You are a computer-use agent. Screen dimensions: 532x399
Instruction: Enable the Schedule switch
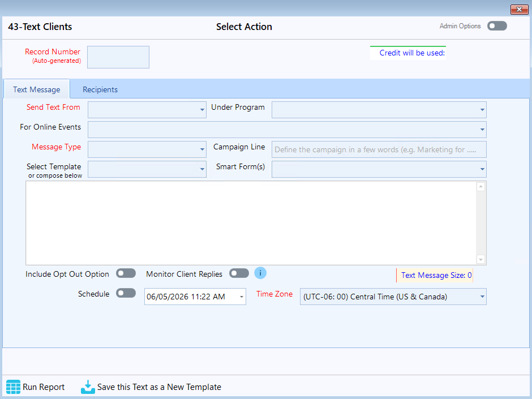(126, 293)
